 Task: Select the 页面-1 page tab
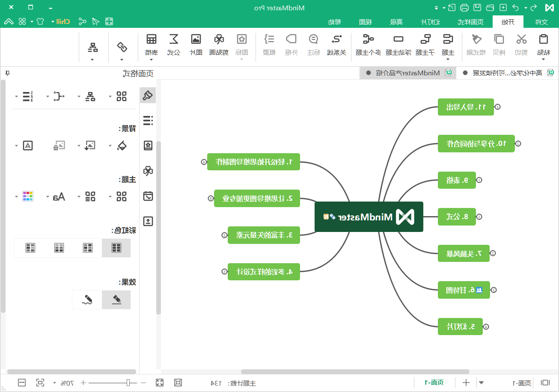(x=434, y=383)
